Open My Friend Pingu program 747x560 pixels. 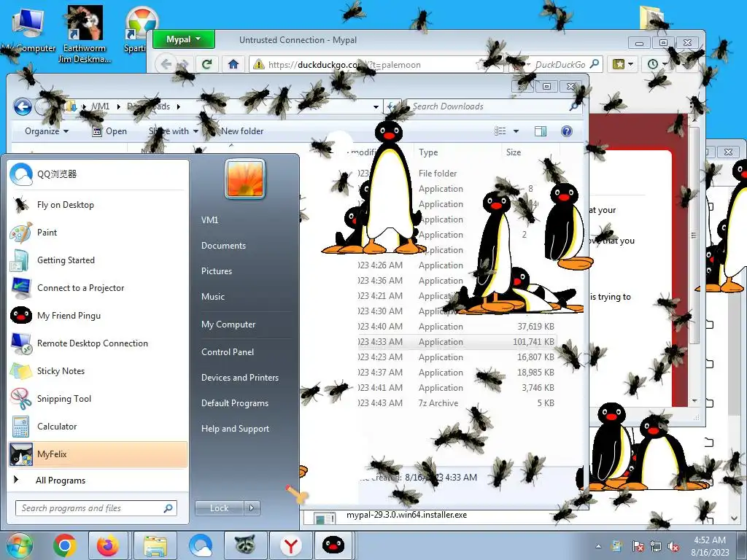[x=98, y=315]
